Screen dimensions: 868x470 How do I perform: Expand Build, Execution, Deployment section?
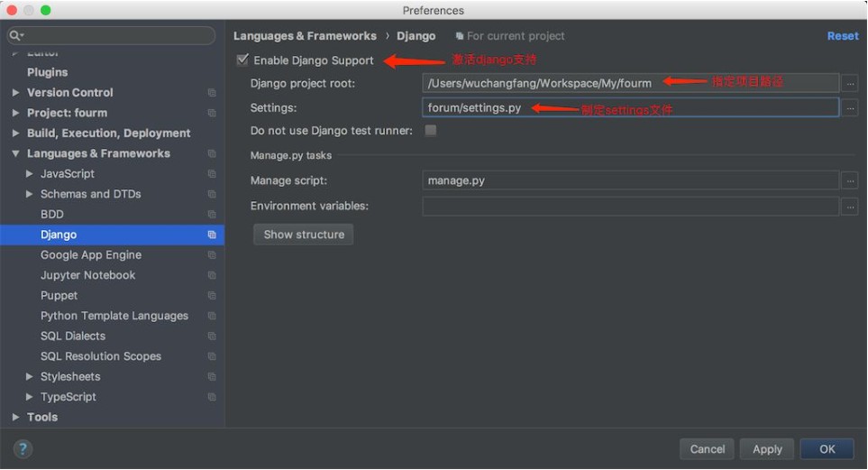coord(16,134)
